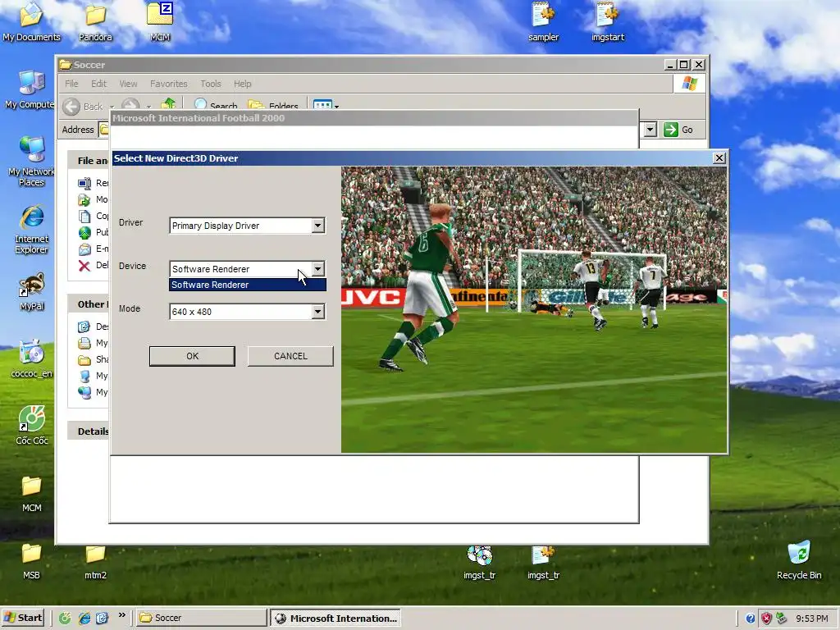
Task: Click Search in Soccer window toolbar
Action: (216, 104)
